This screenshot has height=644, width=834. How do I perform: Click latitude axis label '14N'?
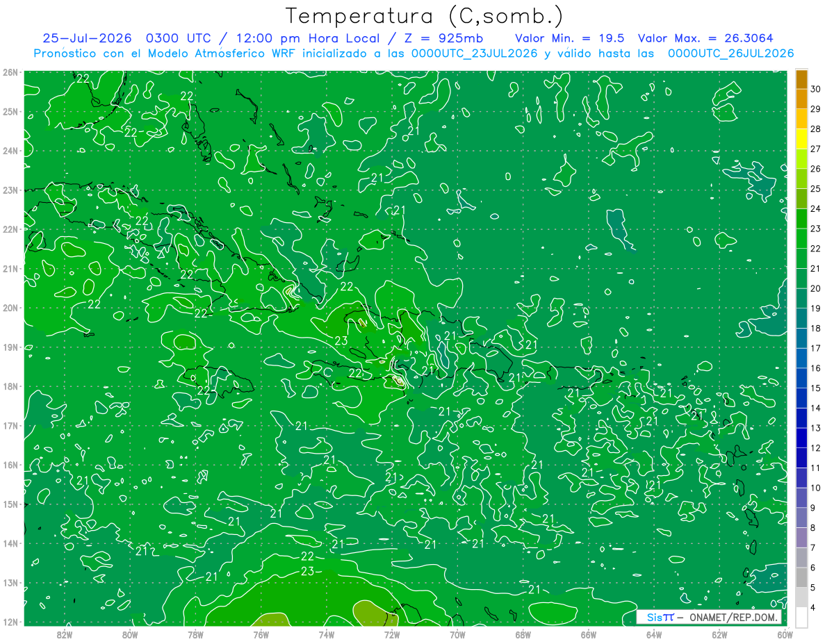click(10, 543)
